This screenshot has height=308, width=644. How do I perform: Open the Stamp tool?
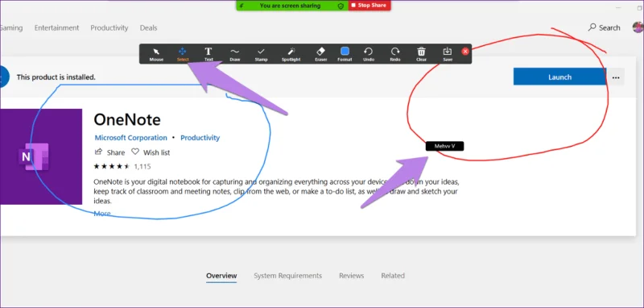[261, 54]
